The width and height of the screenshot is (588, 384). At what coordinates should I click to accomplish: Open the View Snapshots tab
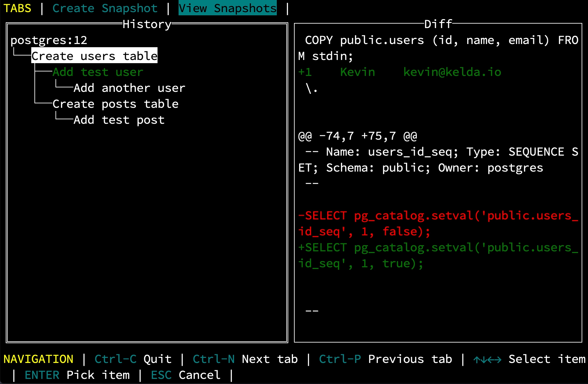tap(227, 8)
